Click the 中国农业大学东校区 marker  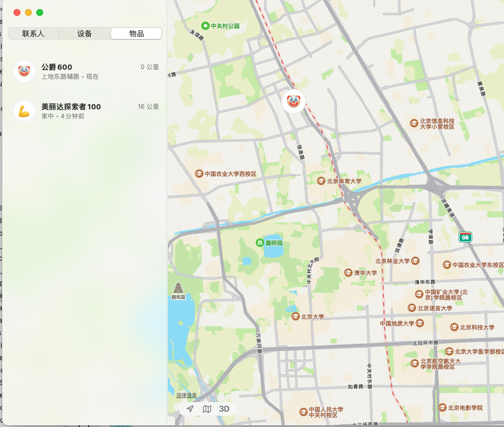pos(447,265)
